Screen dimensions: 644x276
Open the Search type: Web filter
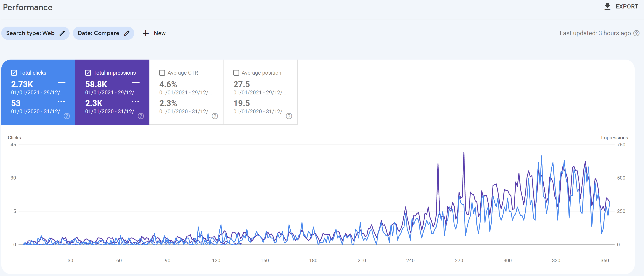pos(30,33)
